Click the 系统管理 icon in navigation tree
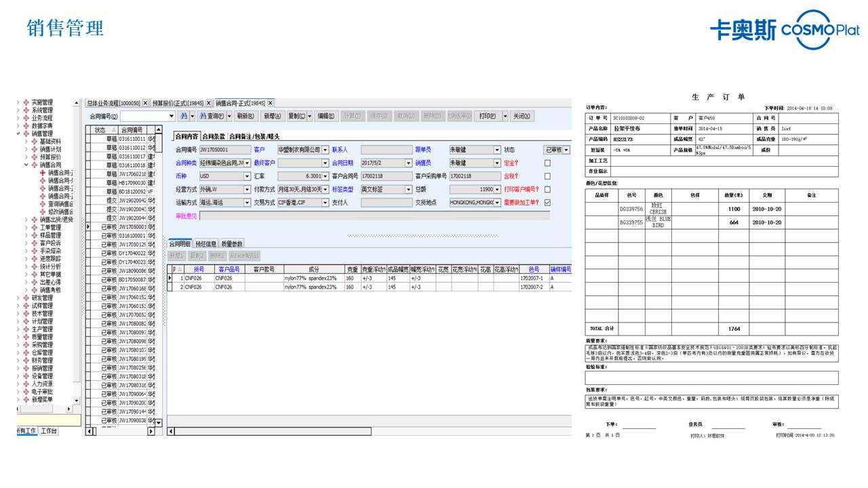Image resolution: width=868 pixels, height=488 pixels. [27, 110]
